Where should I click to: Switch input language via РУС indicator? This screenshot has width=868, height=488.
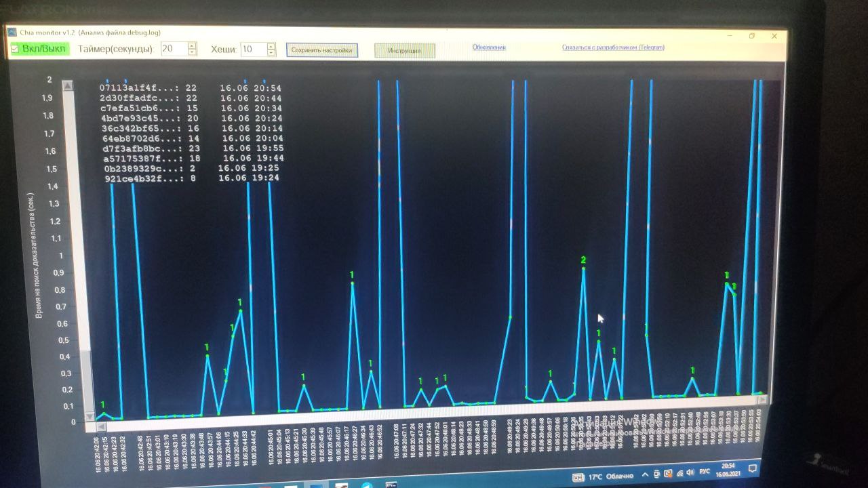coord(705,472)
